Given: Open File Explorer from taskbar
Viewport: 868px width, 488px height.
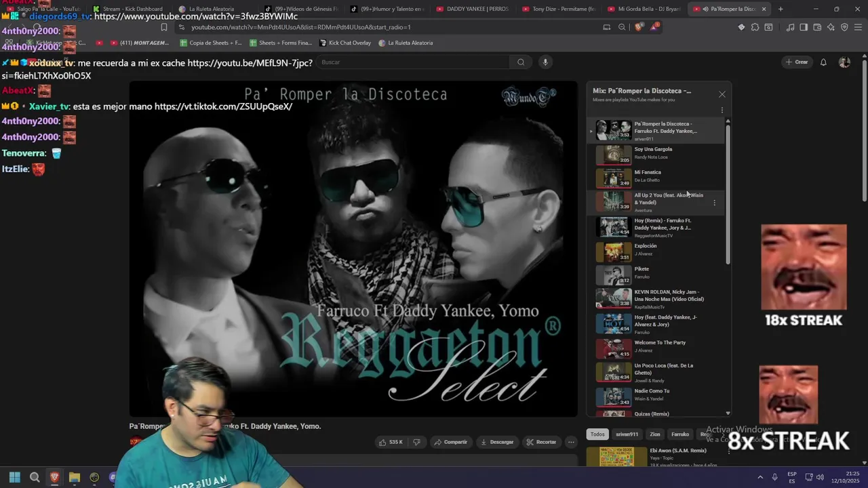Looking at the screenshot, I should click(75, 477).
